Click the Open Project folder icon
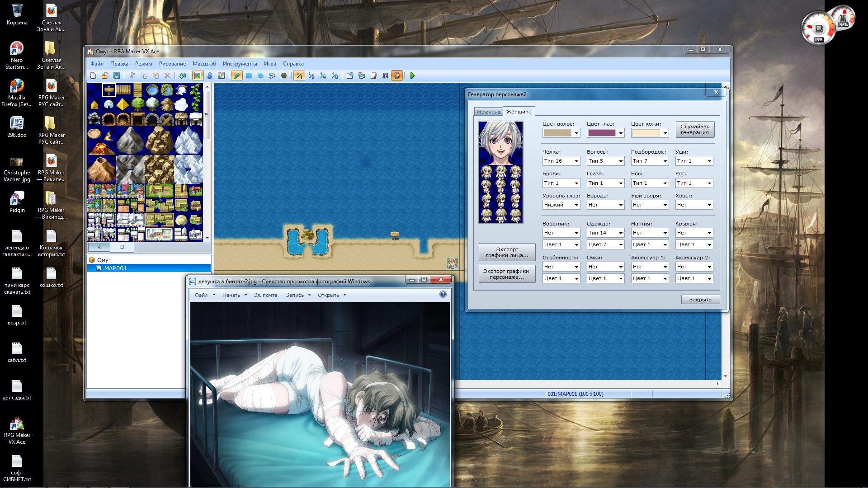 105,76
